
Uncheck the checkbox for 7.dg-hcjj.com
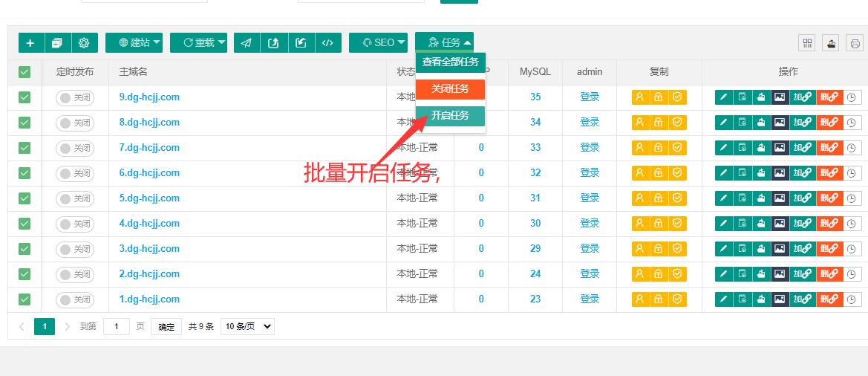pos(25,148)
